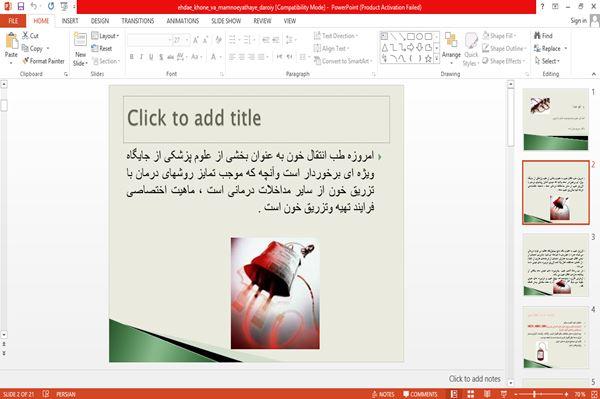This screenshot has height=399, width=600.
Task: Set right-to-left text direction
Action: (x=289, y=57)
